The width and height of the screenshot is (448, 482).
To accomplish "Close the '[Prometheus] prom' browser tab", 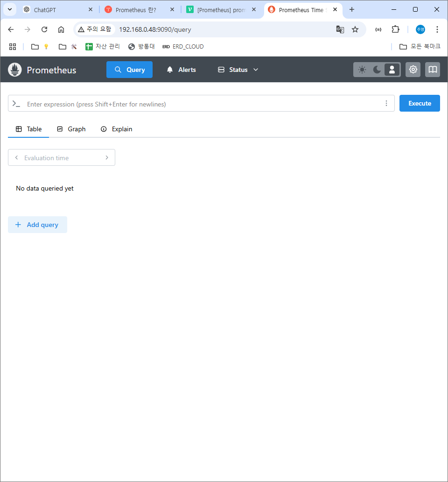I will coord(253,9).
